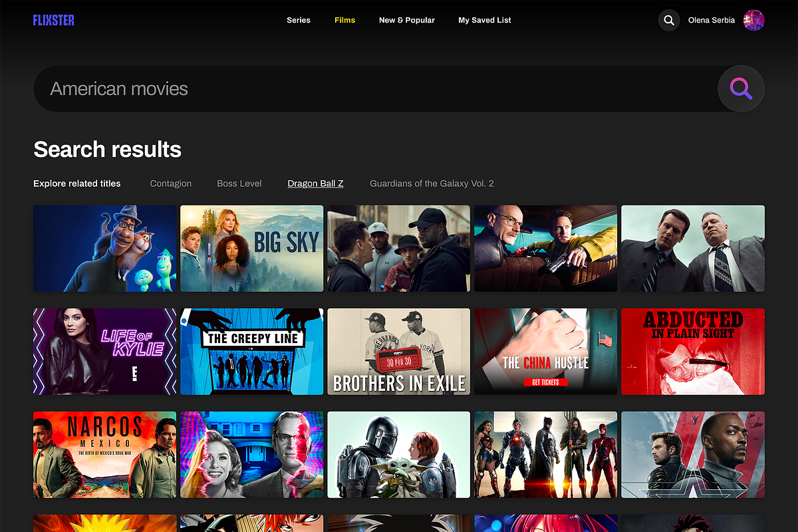Open Abducted in Plain Sight thumbnail
The image size is (798, 532).
pos(693,351)
